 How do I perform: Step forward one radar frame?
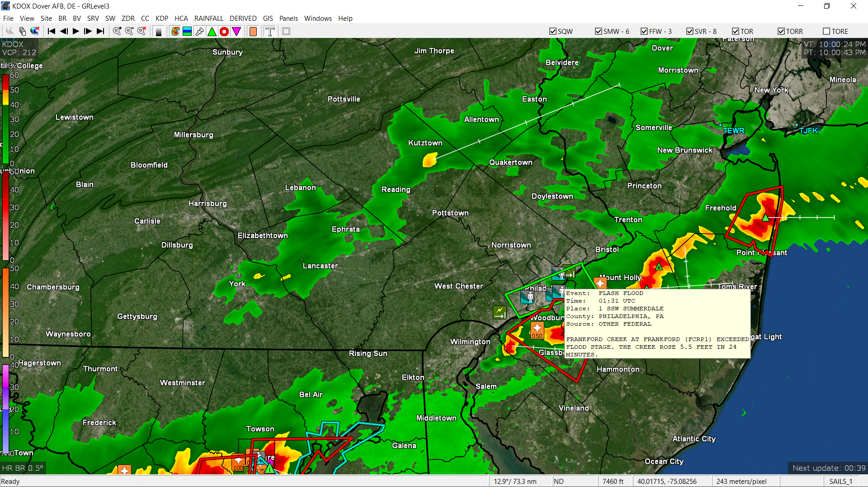[x=88, y=31]
